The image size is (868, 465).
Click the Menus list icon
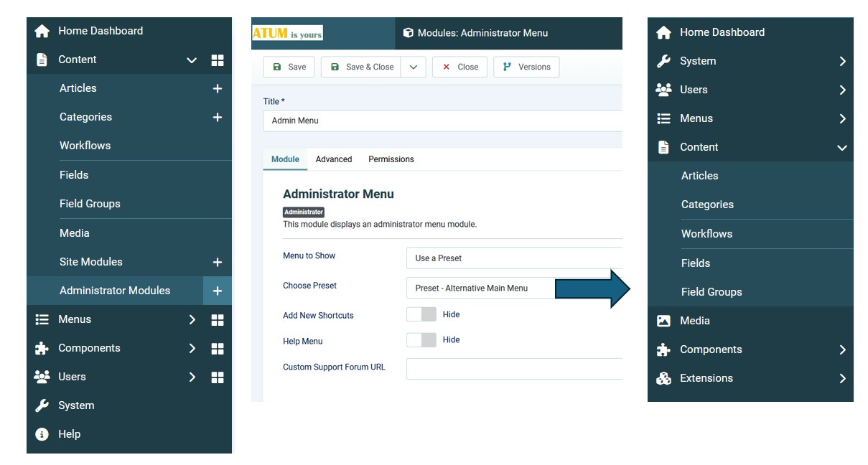tap(41, 319)
